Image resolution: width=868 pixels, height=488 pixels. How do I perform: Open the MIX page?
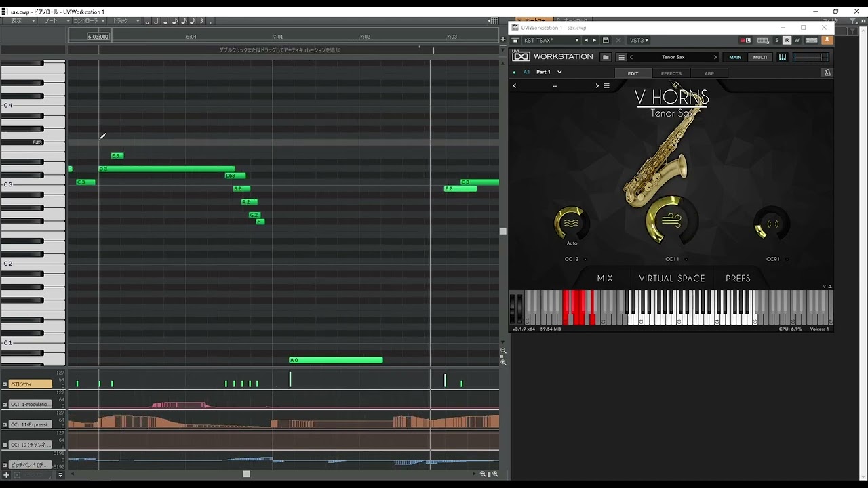[605, 279]
